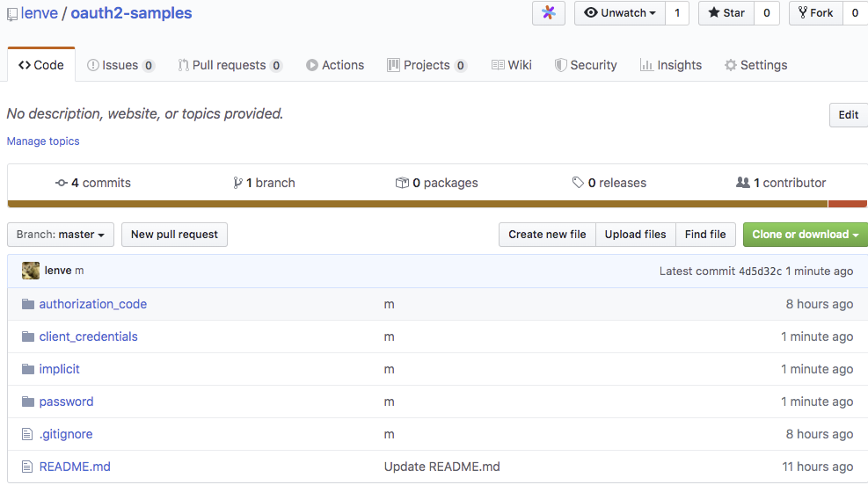Screen dimensions: 868x485
Task: Switch to the Issues tab
Action: 120,65
